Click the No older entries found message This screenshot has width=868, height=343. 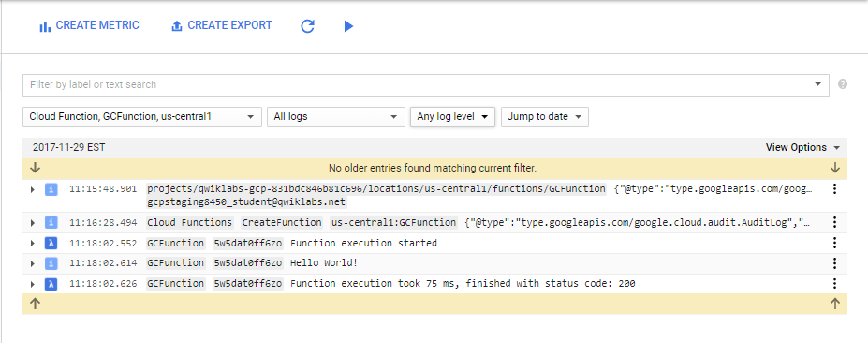pyautogui.click(x=433, y=168)
